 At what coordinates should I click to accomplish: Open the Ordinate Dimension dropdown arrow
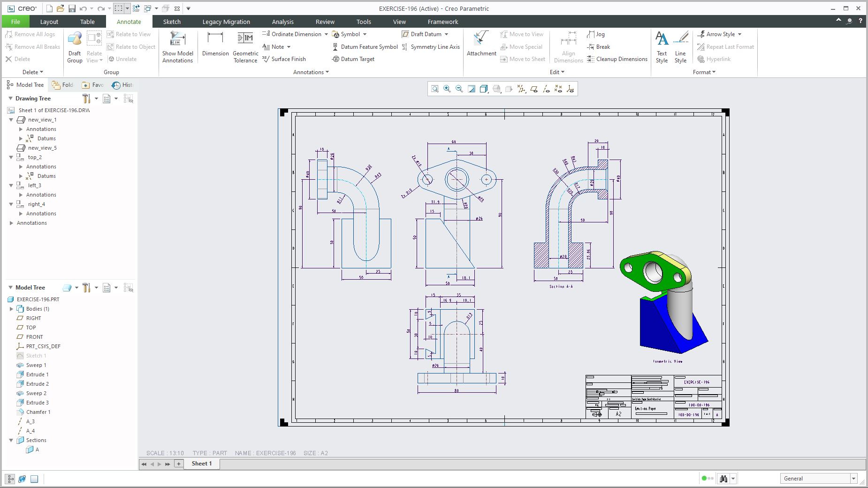[326, 34]
